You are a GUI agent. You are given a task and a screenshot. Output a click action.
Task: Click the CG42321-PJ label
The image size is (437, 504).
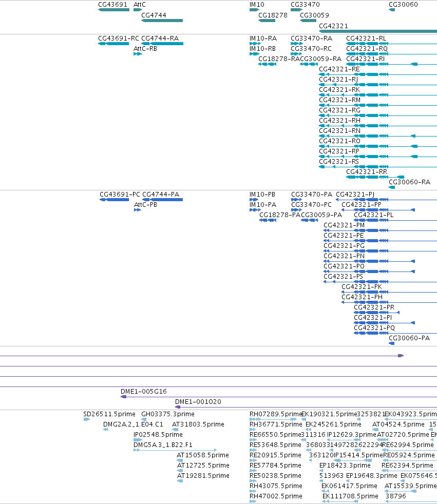click(x=355, y=195)
